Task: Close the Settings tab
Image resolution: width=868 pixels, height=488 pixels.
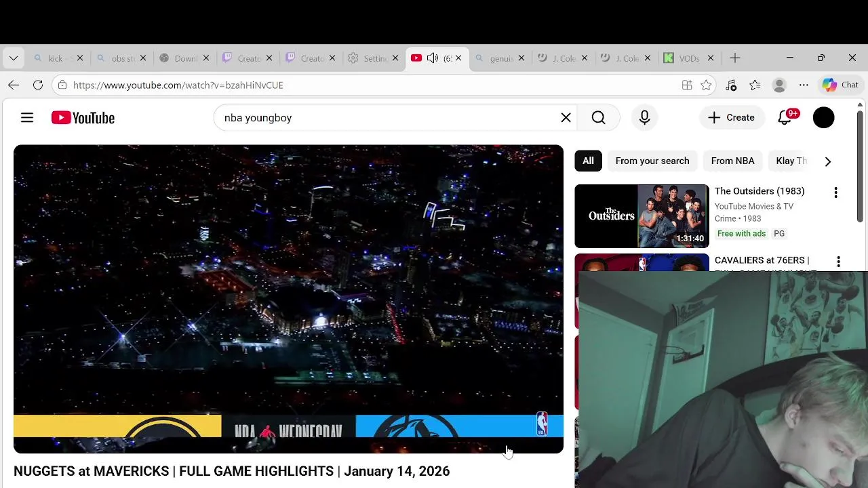Action: point(395,58)
